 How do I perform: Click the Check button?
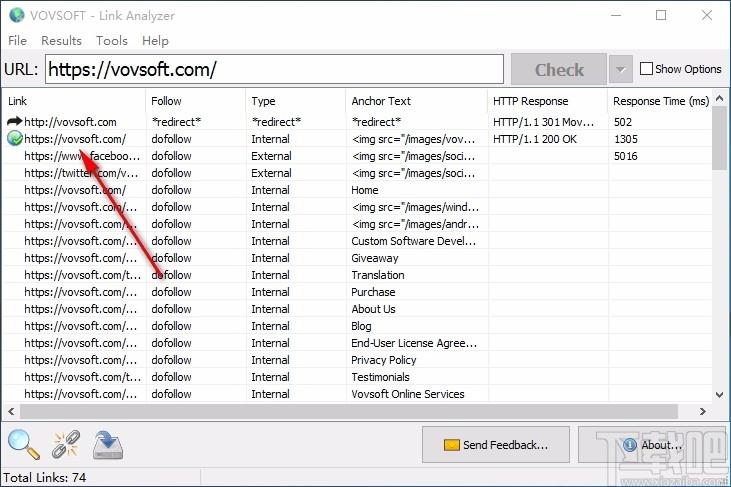559,69
